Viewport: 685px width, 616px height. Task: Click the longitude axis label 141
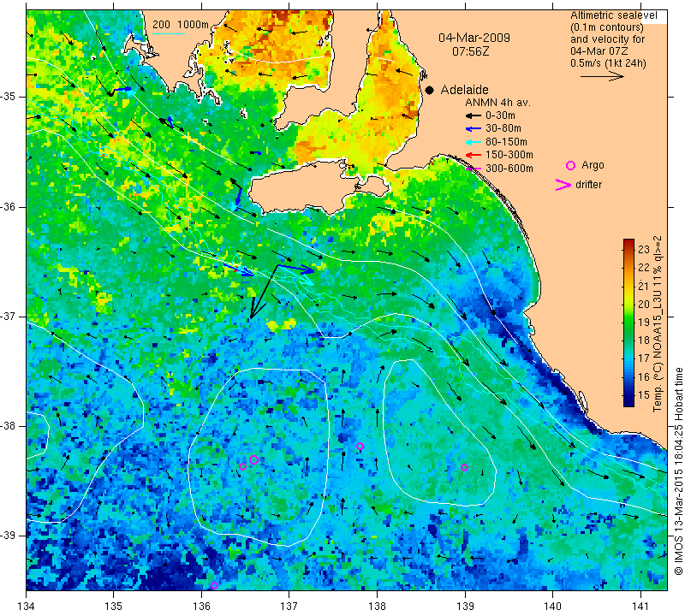click(x=640, y=607)
